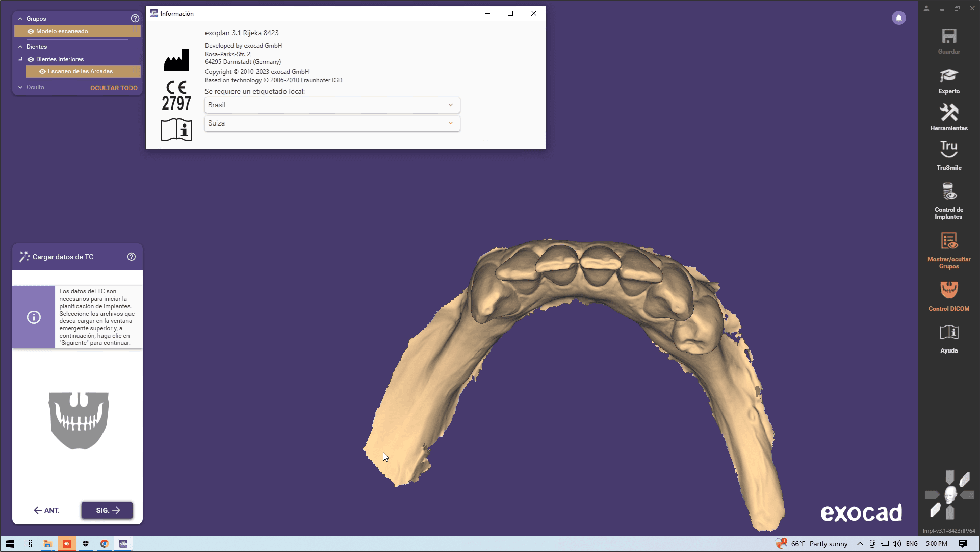
Task: Click the OCULTAR TODO link
Action: [114, 88]
